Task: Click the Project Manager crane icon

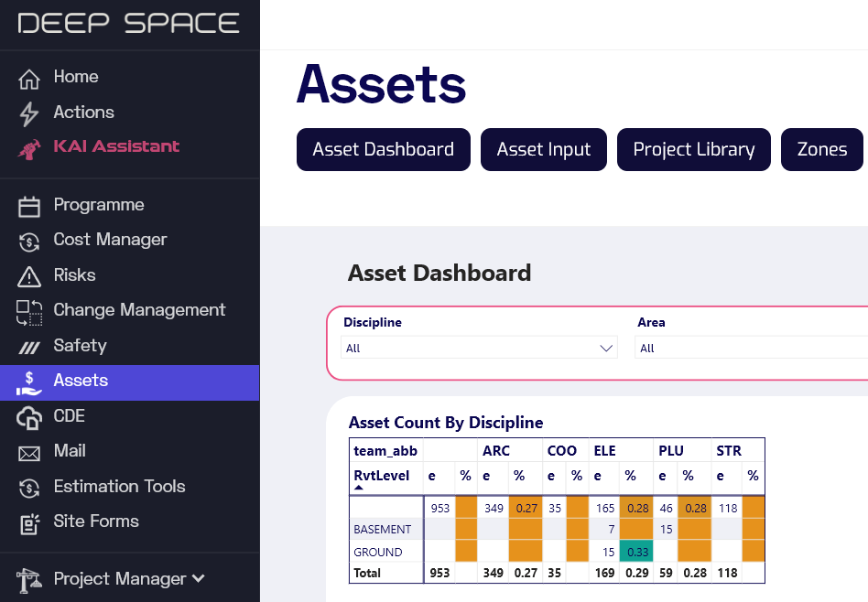Action: point(28,580)
